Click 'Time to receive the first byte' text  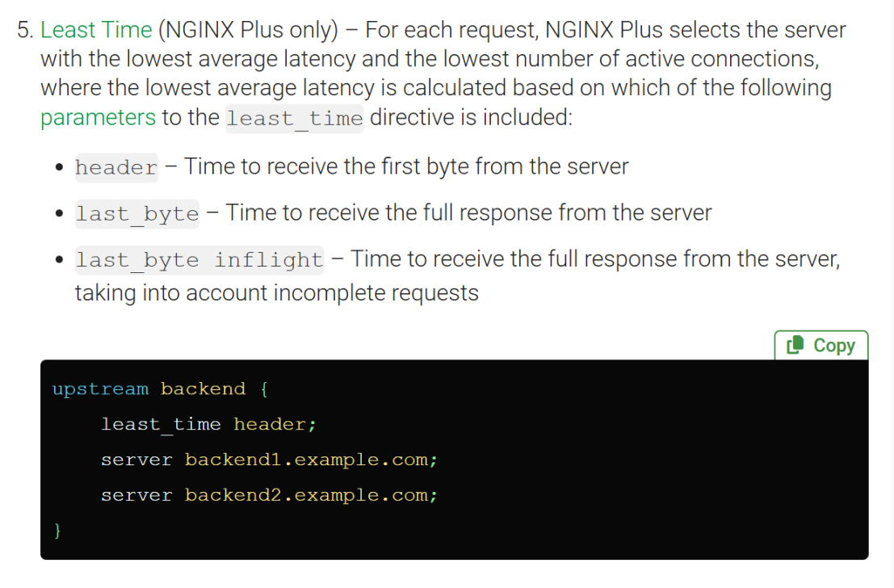click(x=325, y=166)
